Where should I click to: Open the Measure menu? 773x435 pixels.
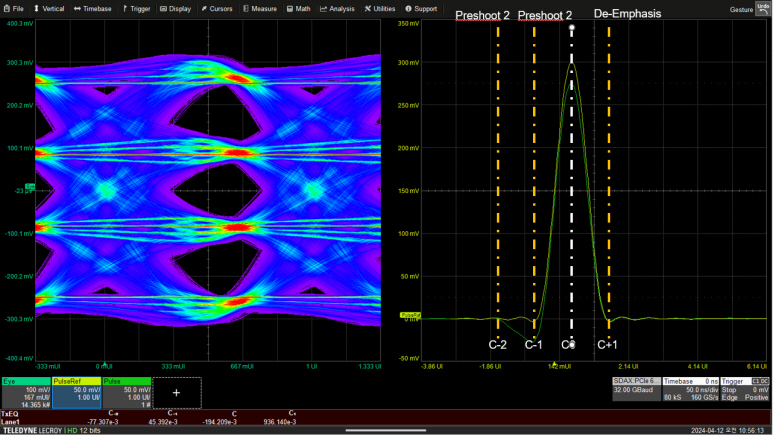[260, 8]
